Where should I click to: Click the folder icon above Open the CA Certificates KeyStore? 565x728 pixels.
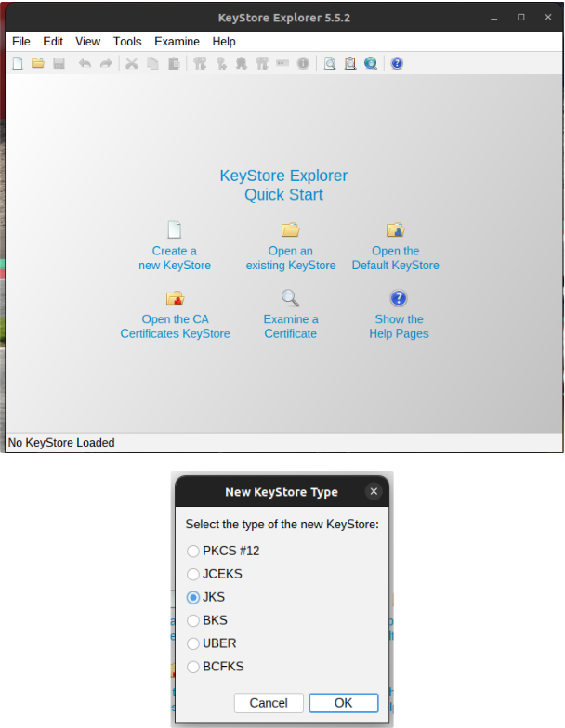[x=175, y=297]
